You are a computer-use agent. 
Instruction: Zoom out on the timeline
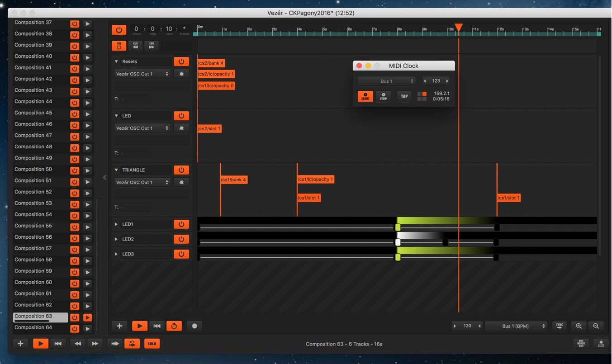click(596, 326)
